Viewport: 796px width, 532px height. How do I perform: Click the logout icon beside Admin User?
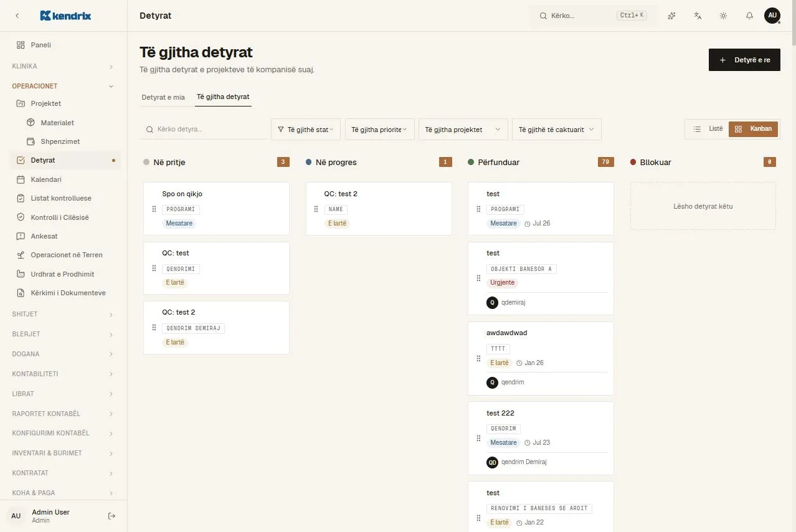coord(112,516)
